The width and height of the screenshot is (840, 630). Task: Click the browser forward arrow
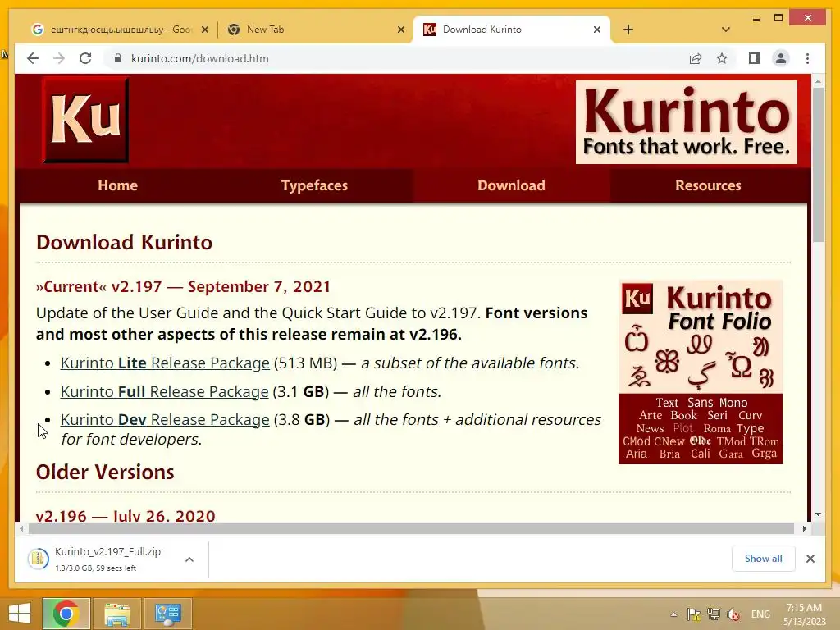(x=59, y=58)
